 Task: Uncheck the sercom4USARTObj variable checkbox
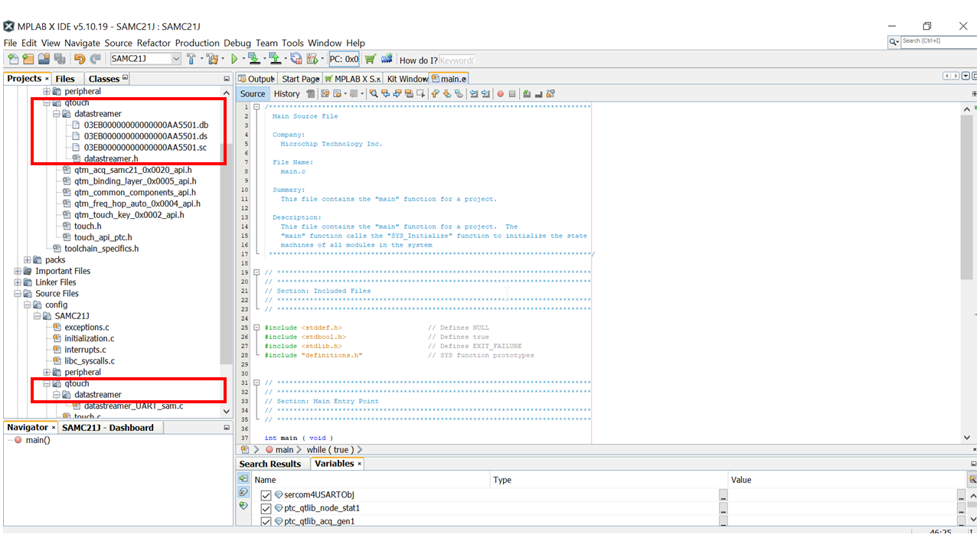point(266,495)
